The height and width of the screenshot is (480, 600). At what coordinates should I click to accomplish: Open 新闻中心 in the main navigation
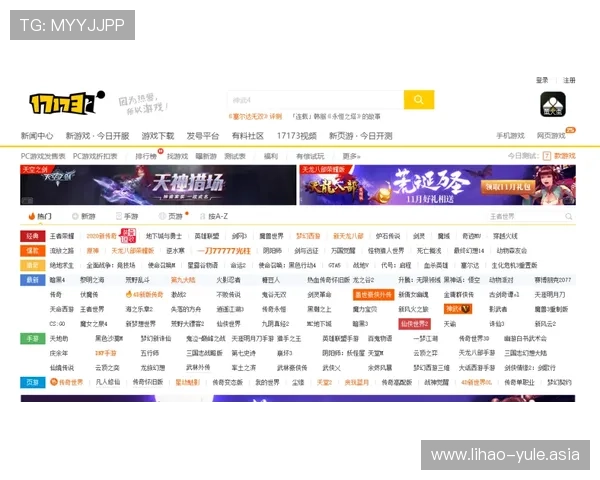tap(37, 136)
